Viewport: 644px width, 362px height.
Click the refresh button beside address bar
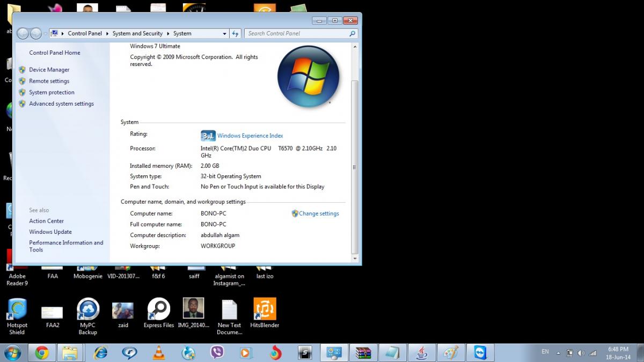[235, 33]
